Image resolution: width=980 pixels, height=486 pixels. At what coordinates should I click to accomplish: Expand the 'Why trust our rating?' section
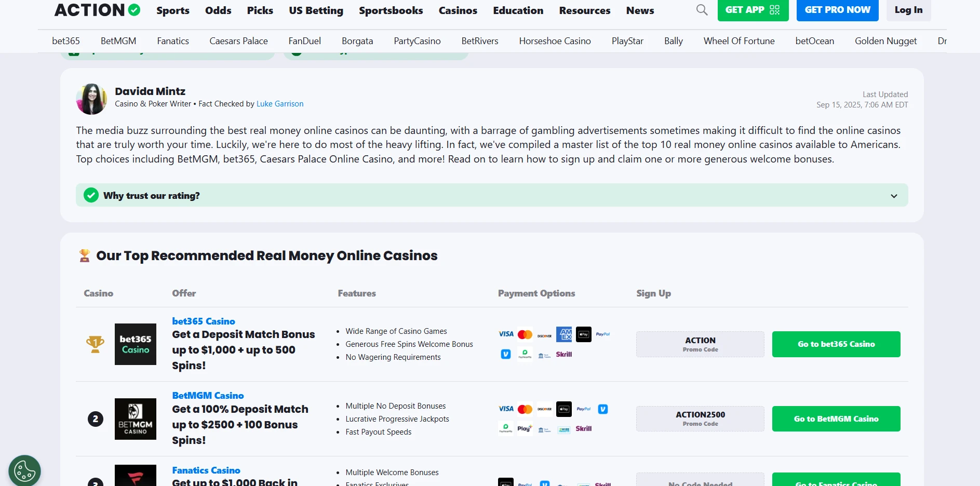(492, 195)
